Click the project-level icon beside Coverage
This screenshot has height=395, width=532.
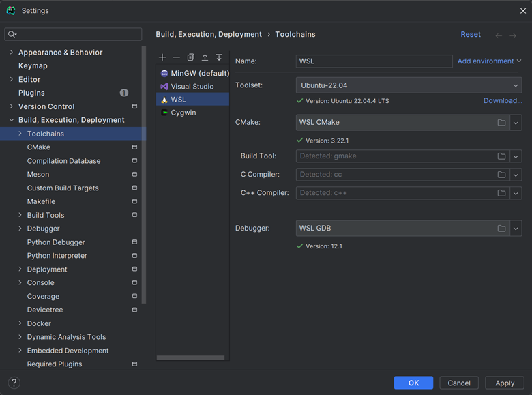click(x=134, y=296)
